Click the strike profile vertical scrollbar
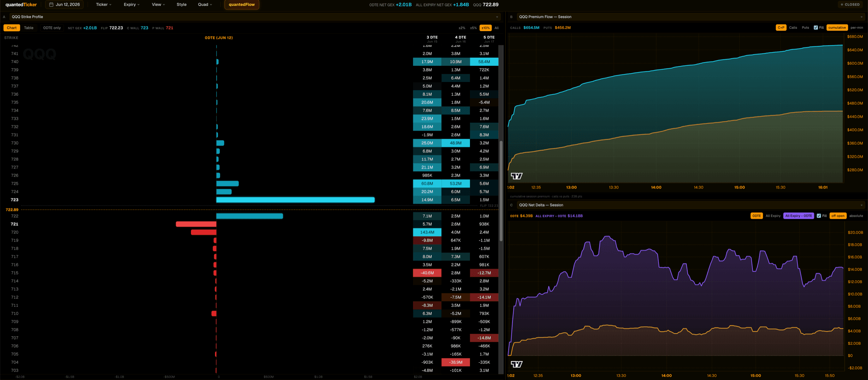This screenshot has width=868, height=380. tap(501, 191)
